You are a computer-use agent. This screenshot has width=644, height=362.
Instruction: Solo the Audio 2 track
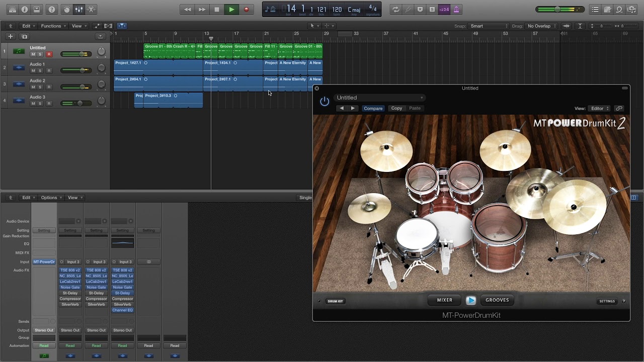[40, 87]
